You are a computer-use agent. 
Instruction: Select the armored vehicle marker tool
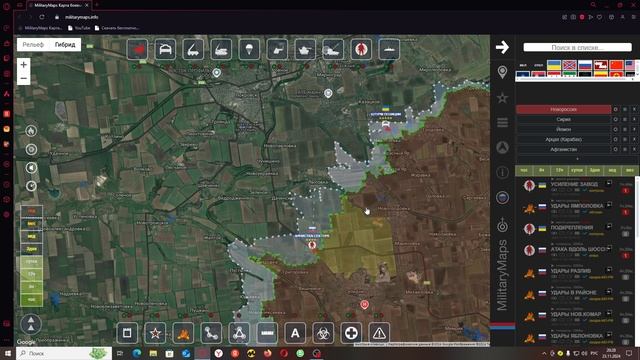[x=165, y=49]
